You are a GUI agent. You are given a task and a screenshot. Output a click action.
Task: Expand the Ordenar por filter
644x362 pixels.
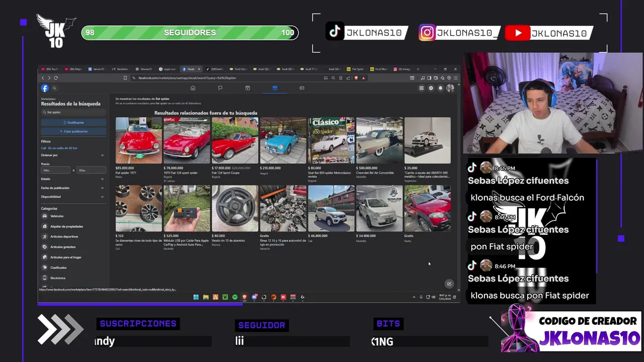click(73, 155)
